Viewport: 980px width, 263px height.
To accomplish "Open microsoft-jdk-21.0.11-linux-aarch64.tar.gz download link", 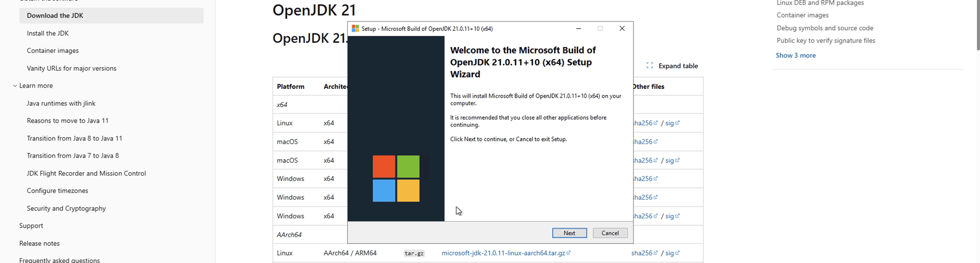I will 503,253.
